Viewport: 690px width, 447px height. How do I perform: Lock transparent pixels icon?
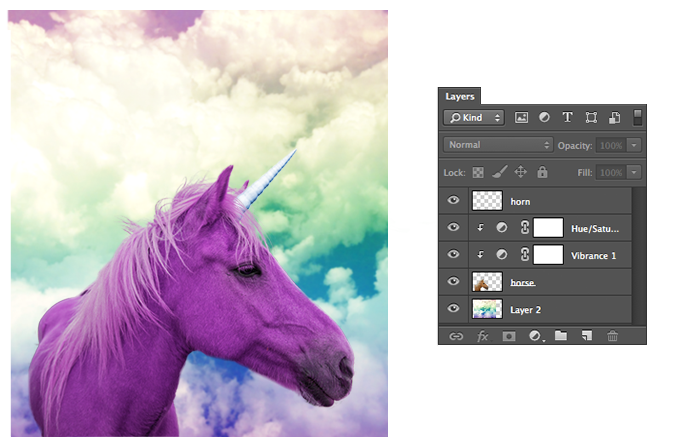(478, 172)
